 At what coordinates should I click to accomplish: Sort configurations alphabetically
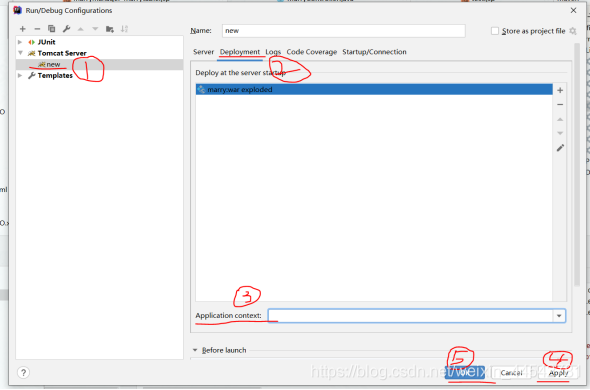pos(124,29)
